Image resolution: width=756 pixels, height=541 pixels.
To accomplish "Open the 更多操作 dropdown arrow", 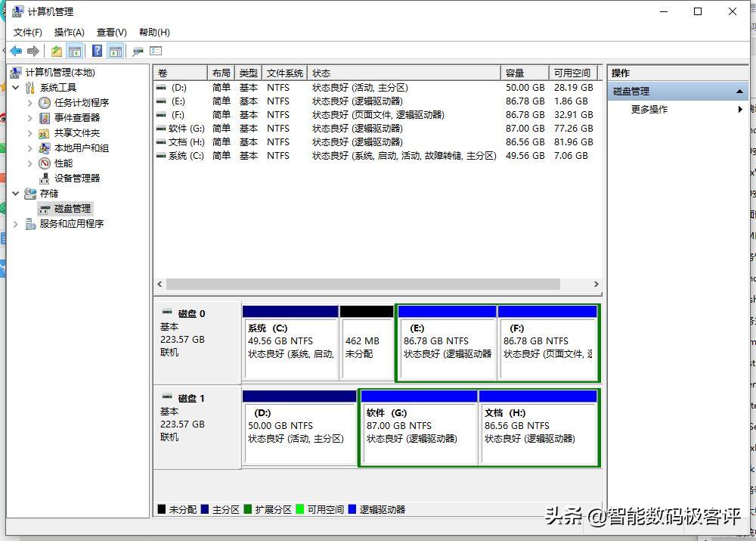I will [740, 109].
